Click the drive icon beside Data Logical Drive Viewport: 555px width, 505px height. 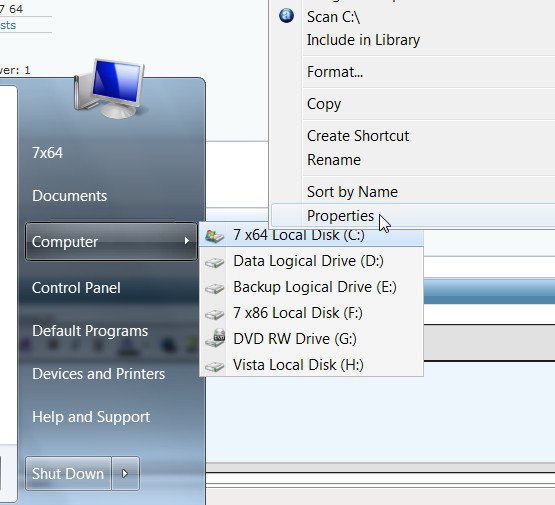click(x=214, y=262)
